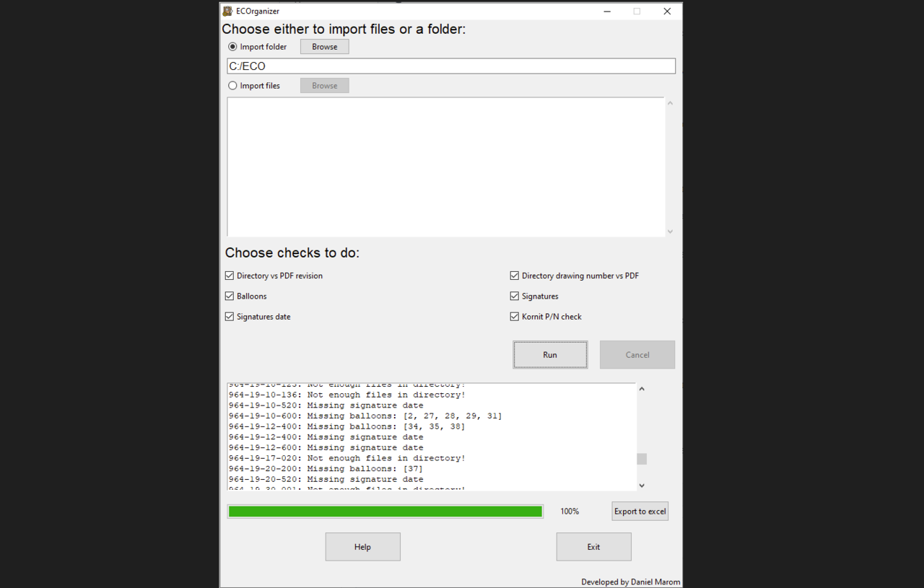Click the Browse button for Import files
This screenshot has height=588, width=924.
click(324, 85)
